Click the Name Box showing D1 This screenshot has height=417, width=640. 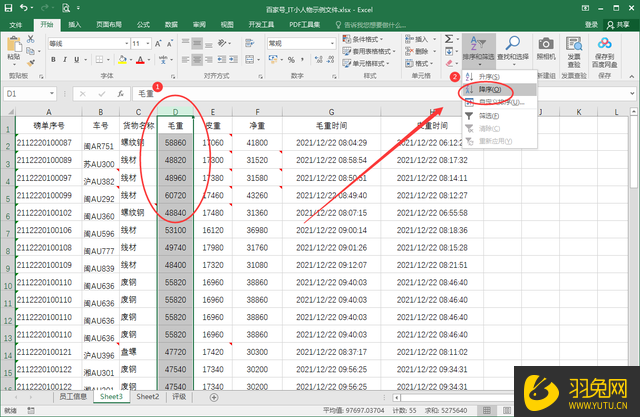coord(30,94)
